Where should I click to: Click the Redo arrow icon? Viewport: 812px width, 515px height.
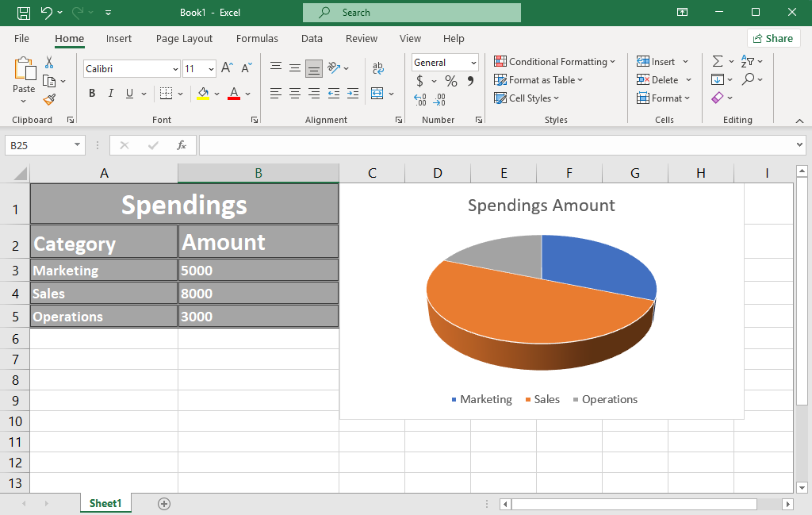(x=78, y=13)
